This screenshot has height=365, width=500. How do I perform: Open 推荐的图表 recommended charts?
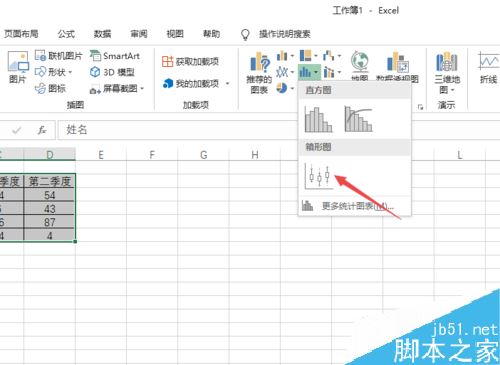(x=259, y=73)
